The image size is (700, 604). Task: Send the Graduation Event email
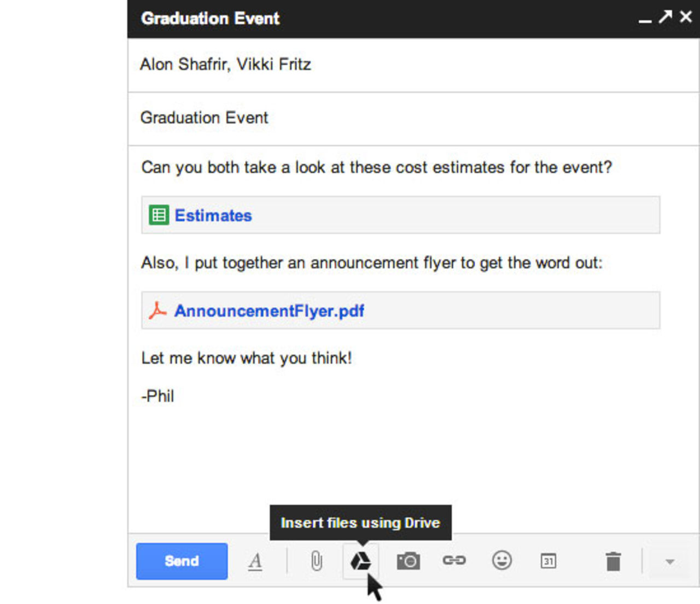(x=182, y=561)
